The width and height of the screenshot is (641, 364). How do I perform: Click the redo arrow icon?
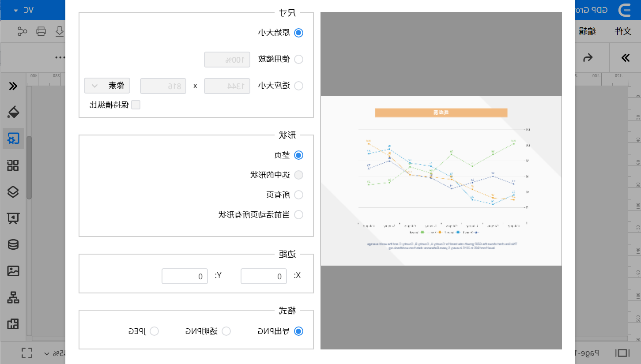pos(588,58)
